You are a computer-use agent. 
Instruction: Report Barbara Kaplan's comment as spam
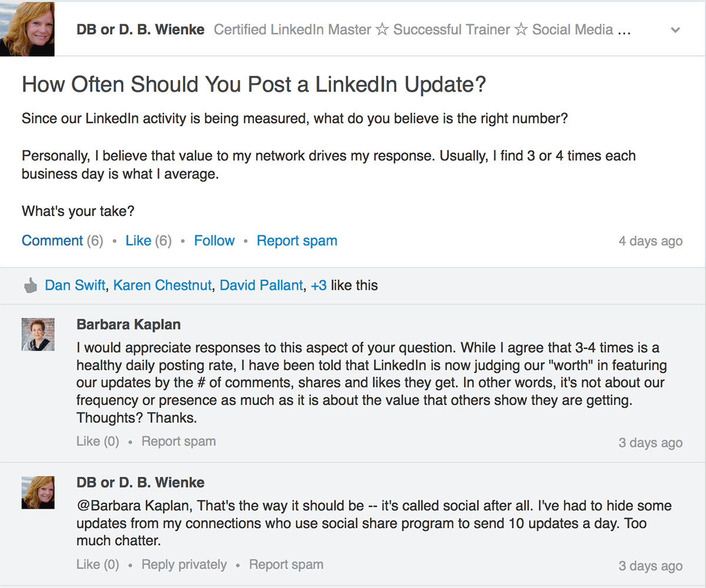point(179,441)
